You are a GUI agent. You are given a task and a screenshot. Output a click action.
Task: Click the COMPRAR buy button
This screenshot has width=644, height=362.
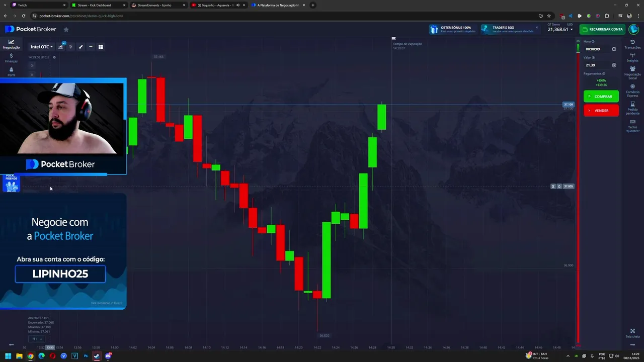coord(601,97)
